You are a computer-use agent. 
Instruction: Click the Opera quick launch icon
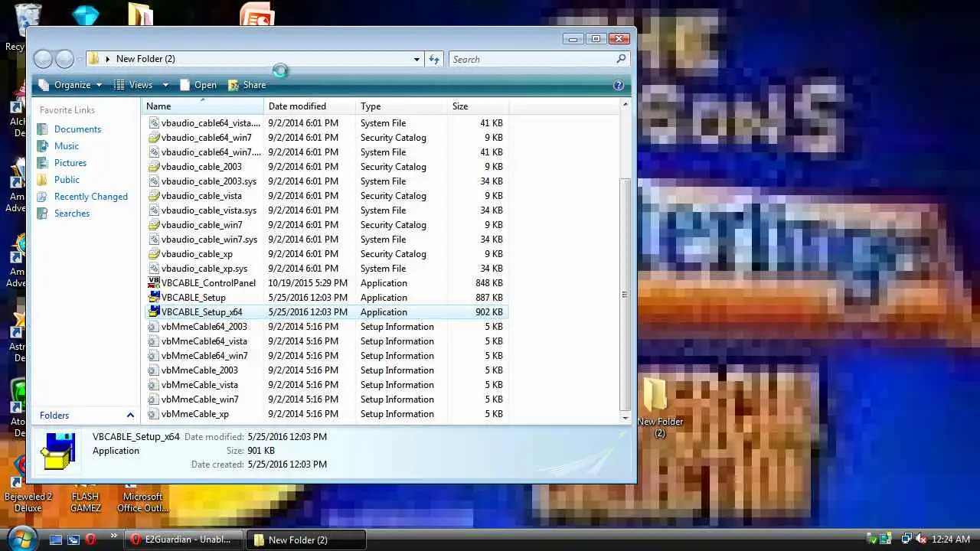90,540
